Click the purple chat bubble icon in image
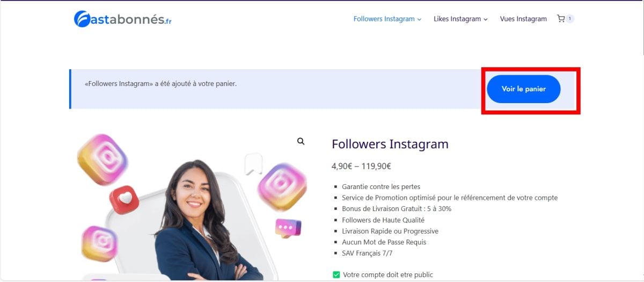 (x=288, y=228)
